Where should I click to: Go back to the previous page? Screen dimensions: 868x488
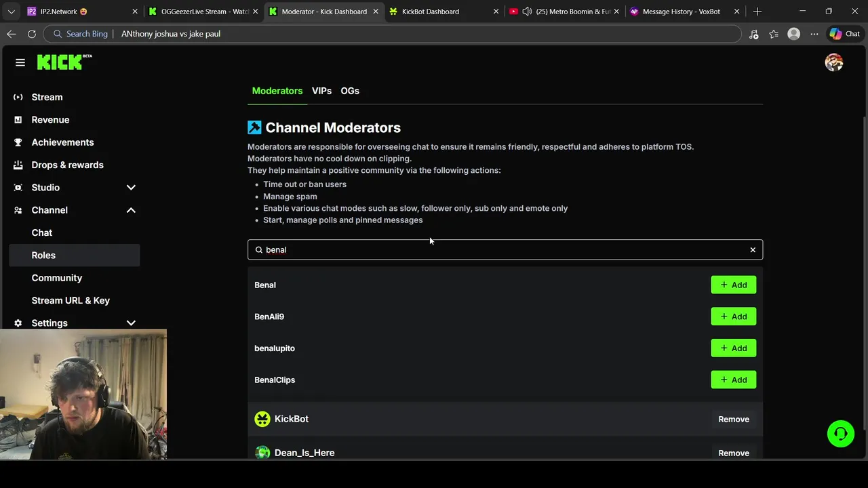12,34
